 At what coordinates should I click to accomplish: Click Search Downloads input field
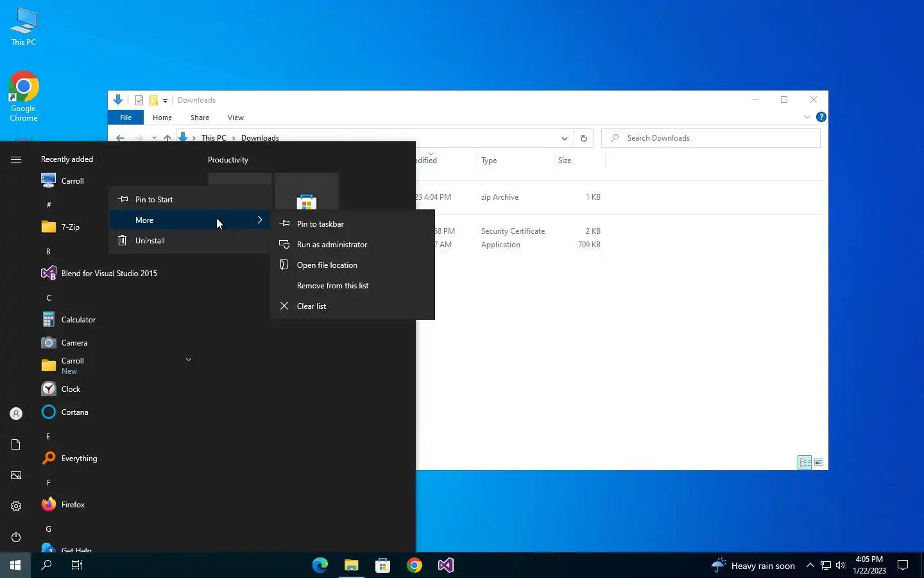coord(711,138)
